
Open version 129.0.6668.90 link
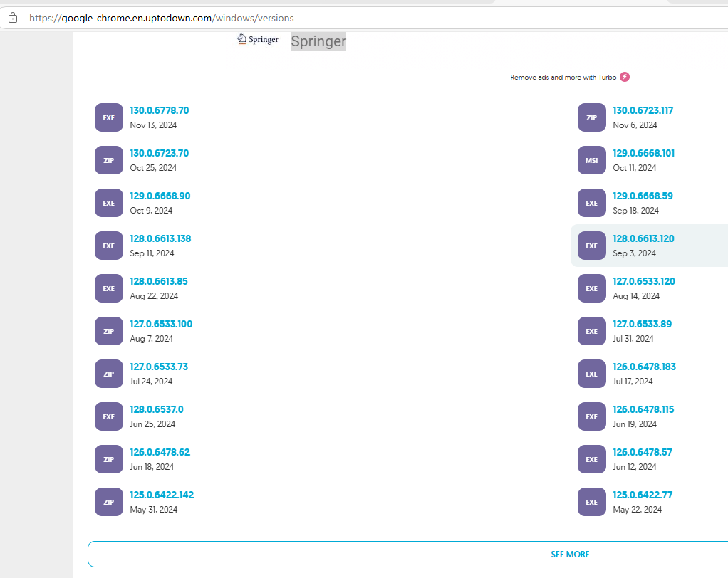click(160, 196)
